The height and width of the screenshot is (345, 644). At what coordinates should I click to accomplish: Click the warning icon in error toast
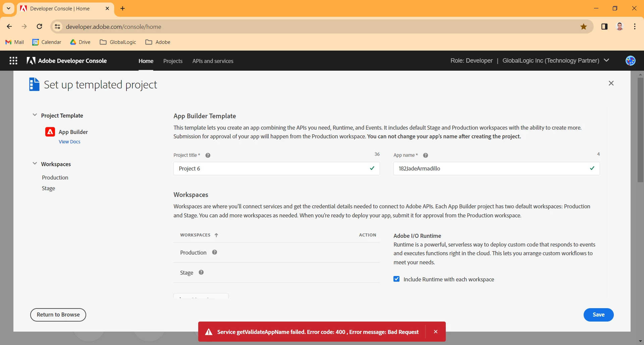(x=209, y=332)
